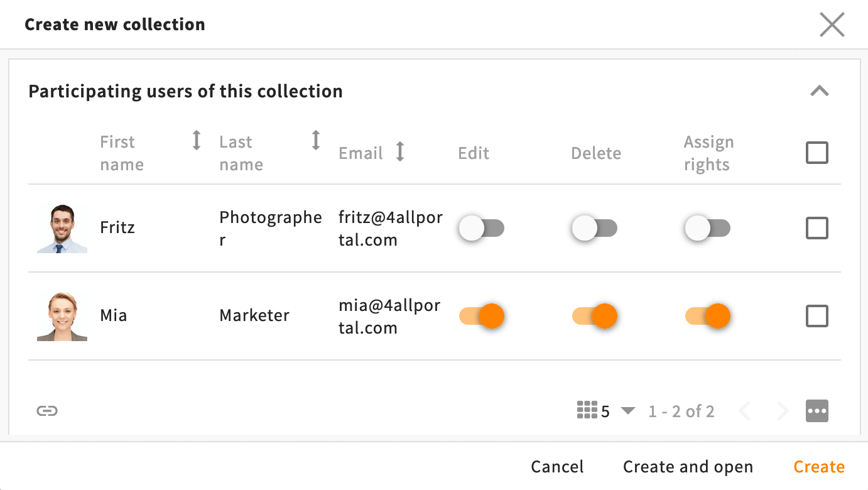Sort by Last name using its arrows

point(315,141)
